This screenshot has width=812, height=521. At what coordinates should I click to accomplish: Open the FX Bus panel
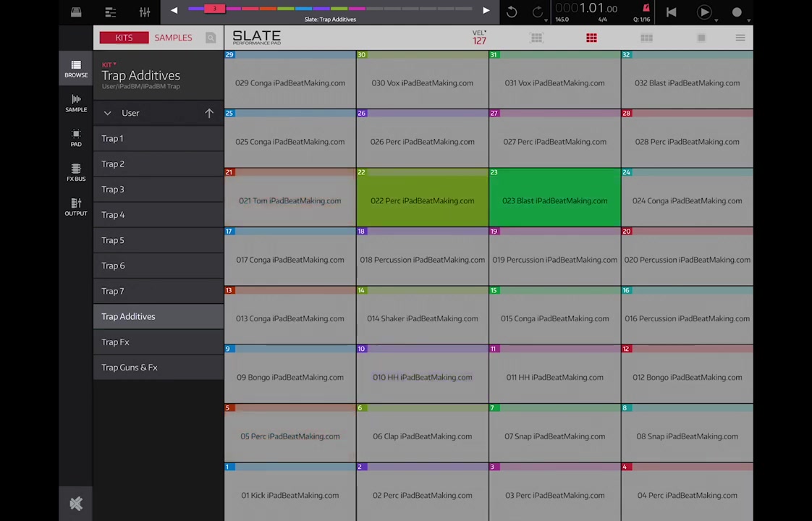coord(76,172)
